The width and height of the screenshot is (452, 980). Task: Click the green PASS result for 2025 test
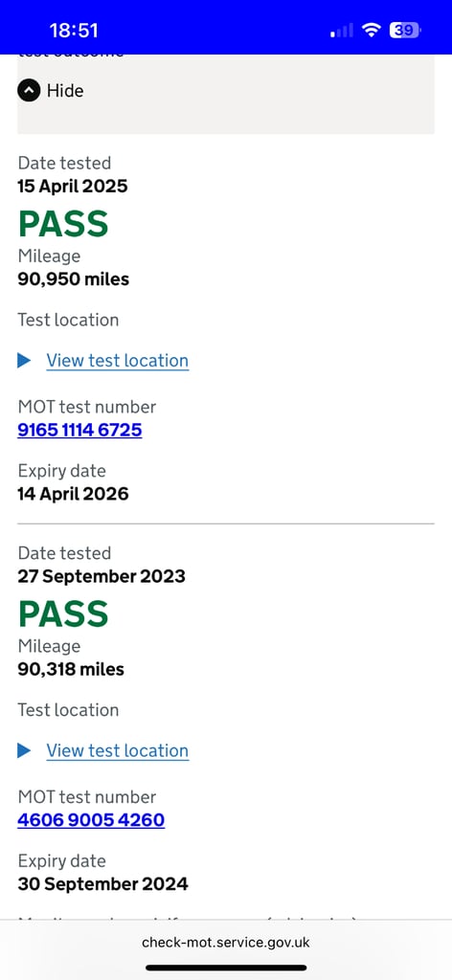tap(63, 224)
